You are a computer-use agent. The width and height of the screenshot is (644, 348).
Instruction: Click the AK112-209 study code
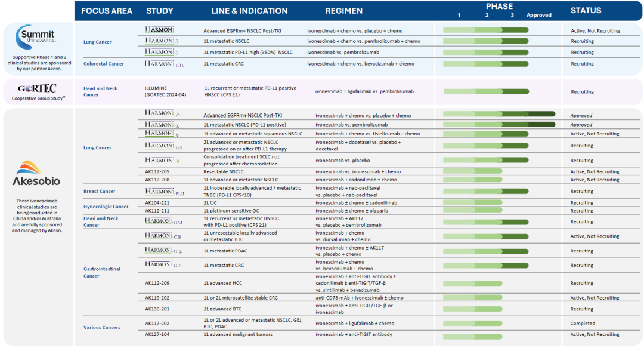pyautogui.click(x=157, y=283)
